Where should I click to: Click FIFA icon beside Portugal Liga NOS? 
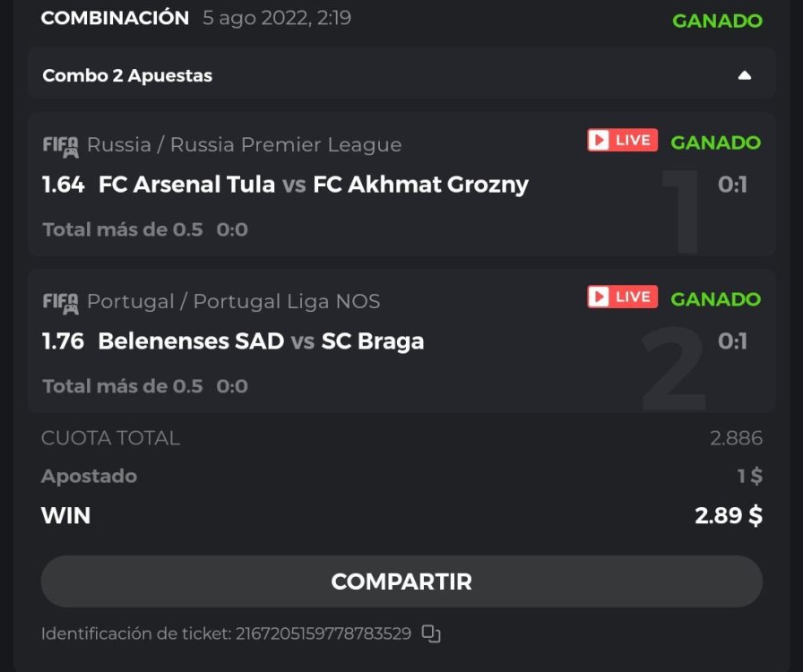click(x=60, y=303)
